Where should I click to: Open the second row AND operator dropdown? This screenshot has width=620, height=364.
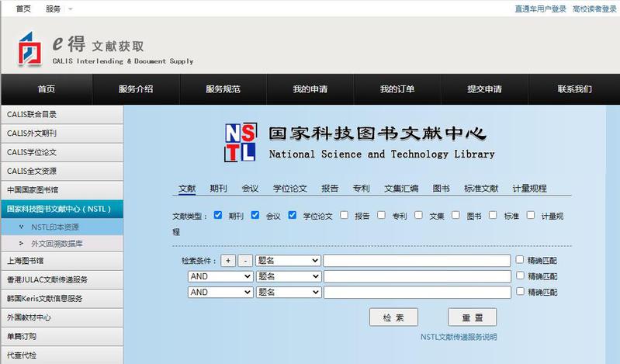220,276
